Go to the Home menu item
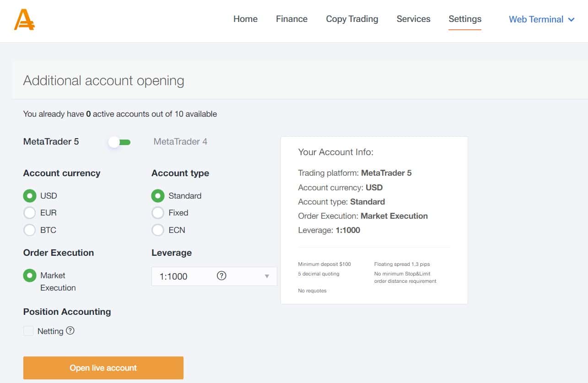This screenshot has height=383, width=588. [x=245, y=19]
